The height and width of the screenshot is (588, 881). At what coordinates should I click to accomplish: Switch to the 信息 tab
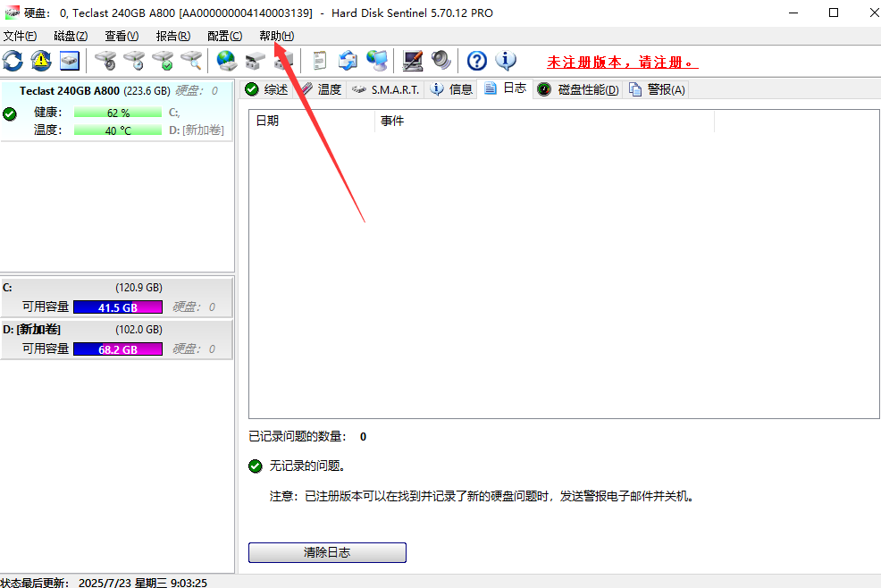pos(452,89)
